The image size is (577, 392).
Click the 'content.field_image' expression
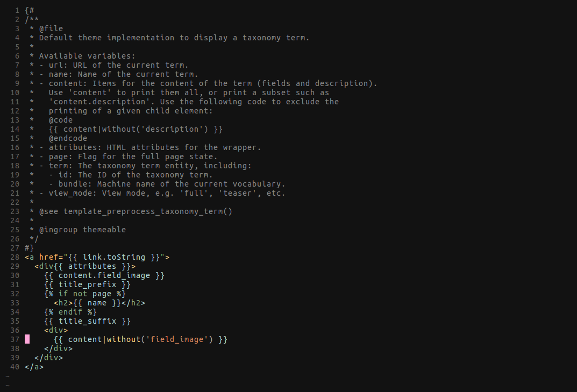click(104, 275)
